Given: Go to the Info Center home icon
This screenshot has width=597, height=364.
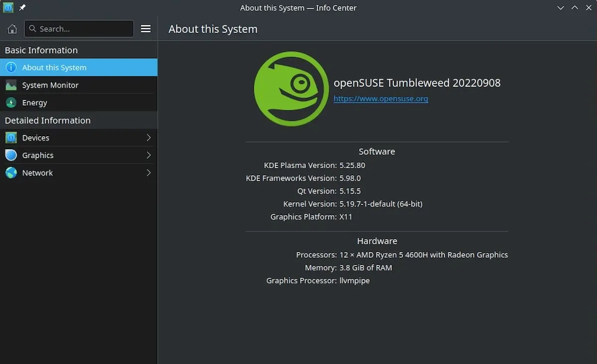Looking at the screenshot, I should (12, 29).
